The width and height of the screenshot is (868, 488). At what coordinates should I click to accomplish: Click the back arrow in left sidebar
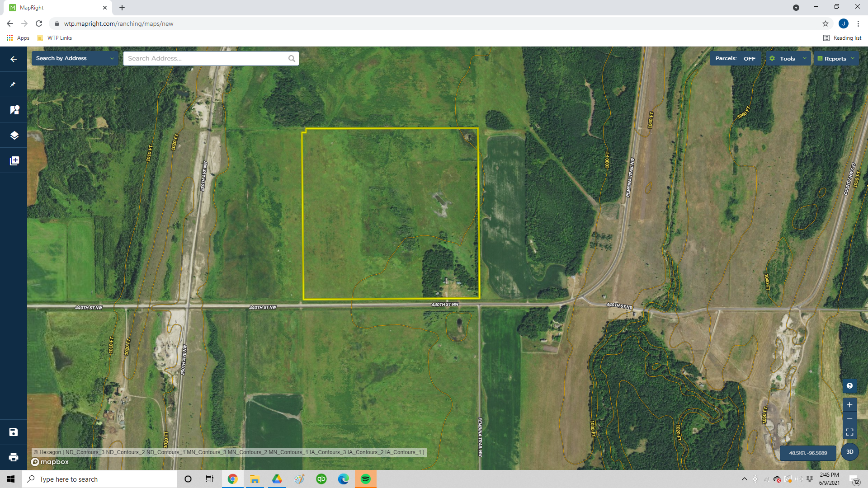click(x=14, y=59)
